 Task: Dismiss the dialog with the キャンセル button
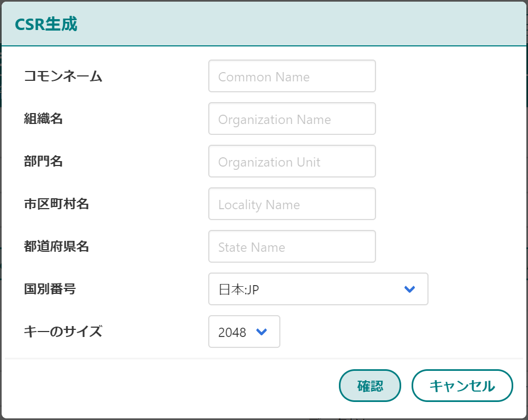(462, 386)
